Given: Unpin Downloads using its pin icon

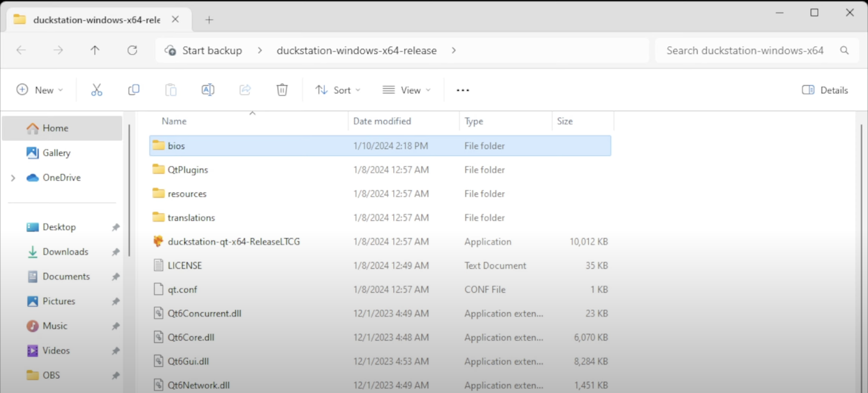Looking at the screenshot, I should click(x=116, y=252).
